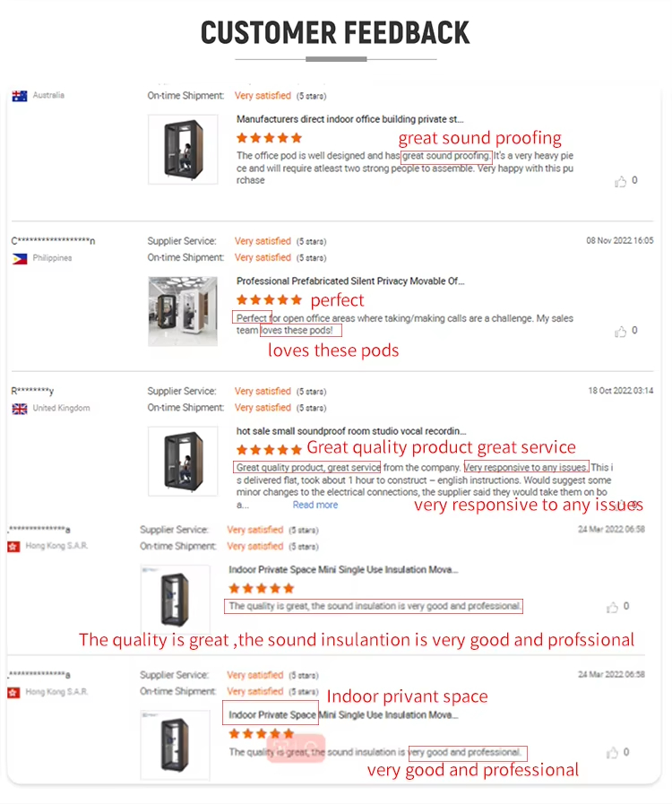This screenshot has height=804, width=672.
Task: Click Supplier Service "Very satisfied" in Philippines review
Action: [263, 241]
